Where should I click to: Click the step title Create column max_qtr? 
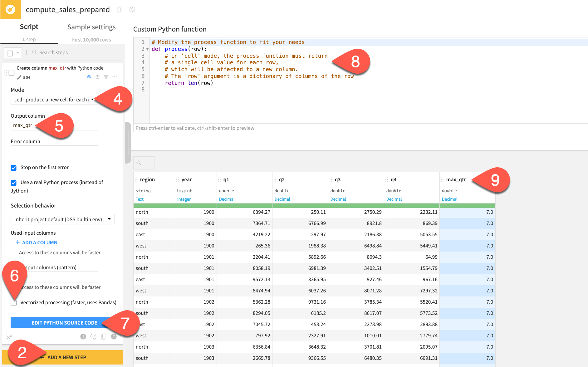pos(60,68)
